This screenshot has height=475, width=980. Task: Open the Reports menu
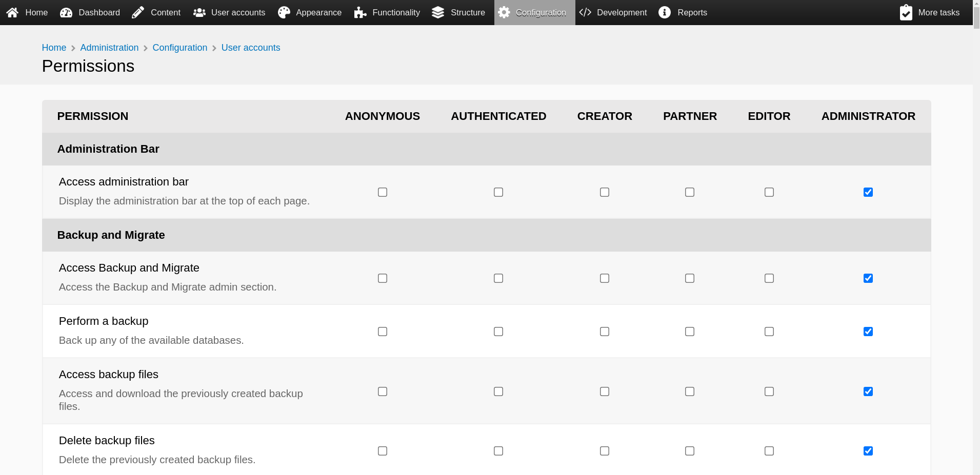(x=683, y=12)
